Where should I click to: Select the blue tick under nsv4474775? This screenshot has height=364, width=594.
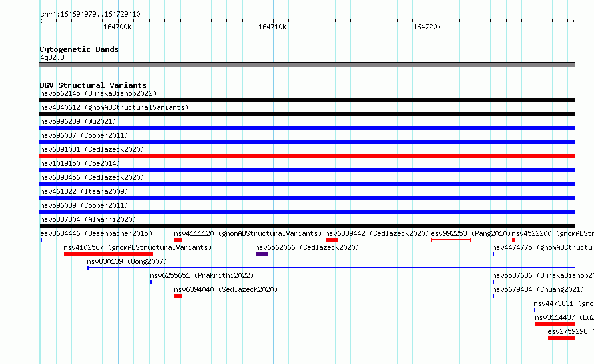click(x=493, y=254)
